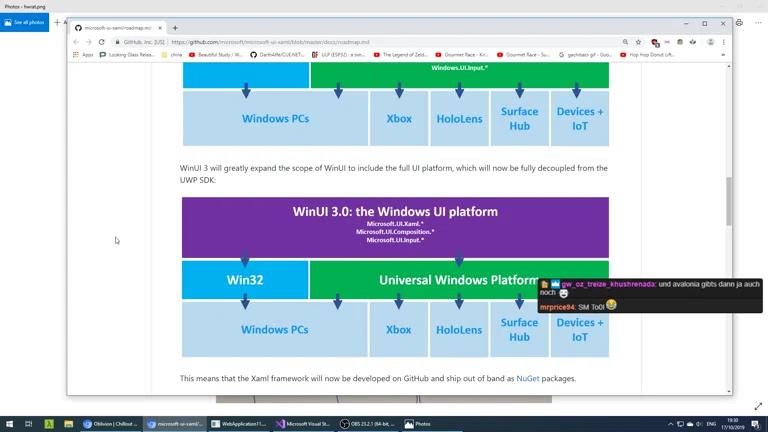The image size is (768, 432).
Task: Open Task View on the taskbar
Action: point(28,424)
